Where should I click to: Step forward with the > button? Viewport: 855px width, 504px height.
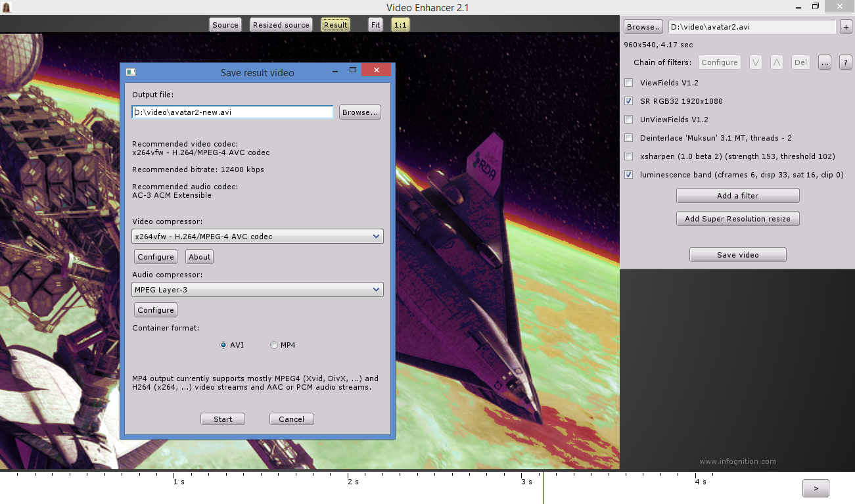(816, 488)
